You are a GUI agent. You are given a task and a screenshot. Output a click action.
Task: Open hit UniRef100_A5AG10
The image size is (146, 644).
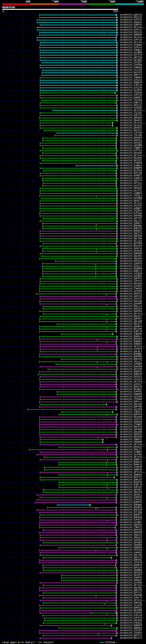(x=131, y=22)
